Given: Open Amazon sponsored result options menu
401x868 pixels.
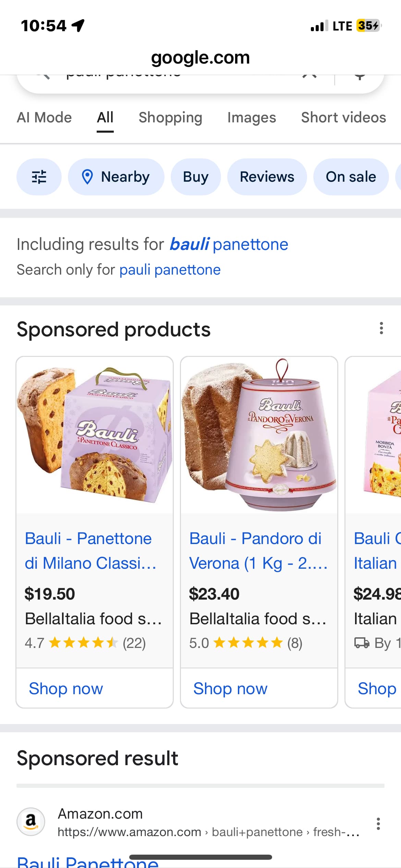Looking at the screenshot, I should click(378, 823).
